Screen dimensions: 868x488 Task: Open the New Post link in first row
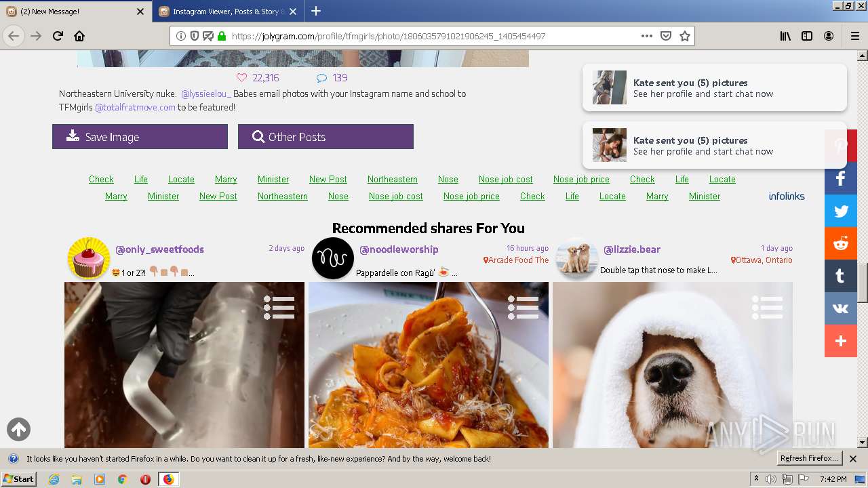point(328,180)
